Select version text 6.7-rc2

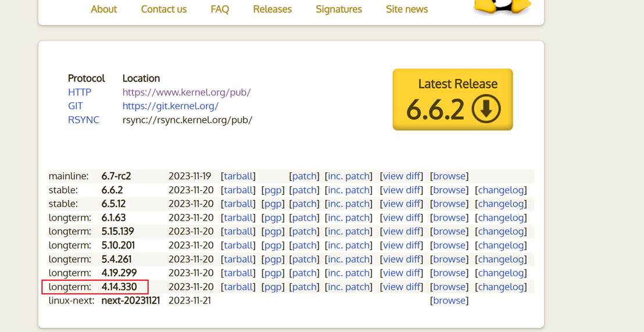(116, 176)
